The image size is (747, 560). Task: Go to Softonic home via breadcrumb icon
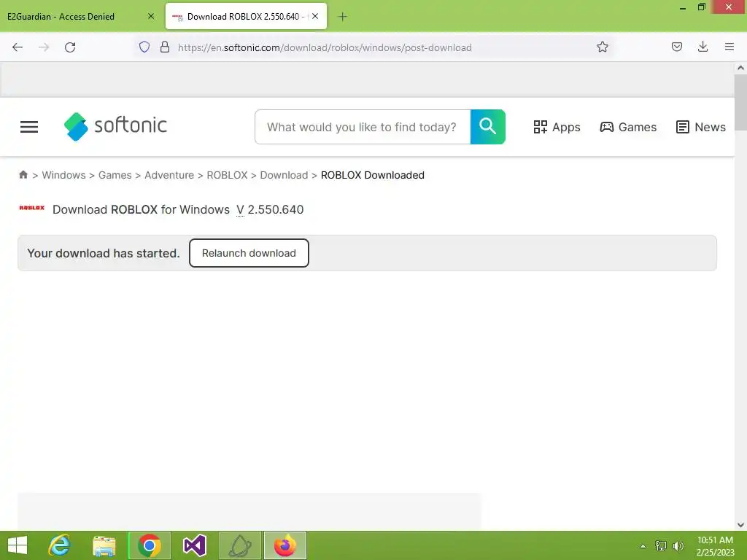point(23,175)
